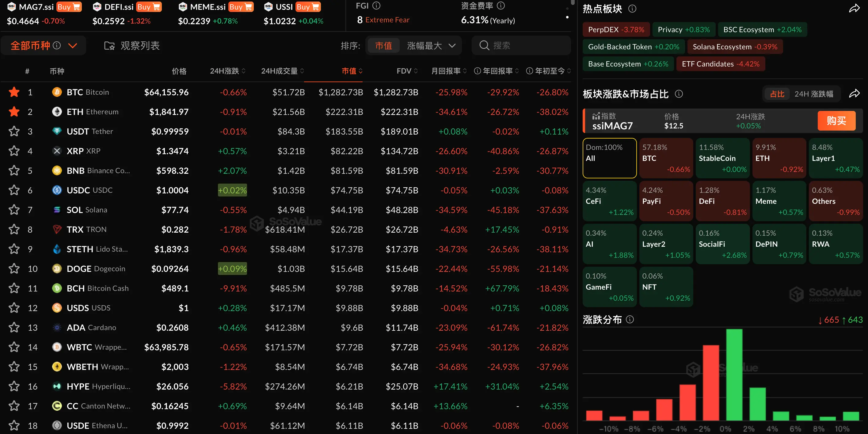
Task: Click the tallest green 0% distribution bar
Action: 734,375
